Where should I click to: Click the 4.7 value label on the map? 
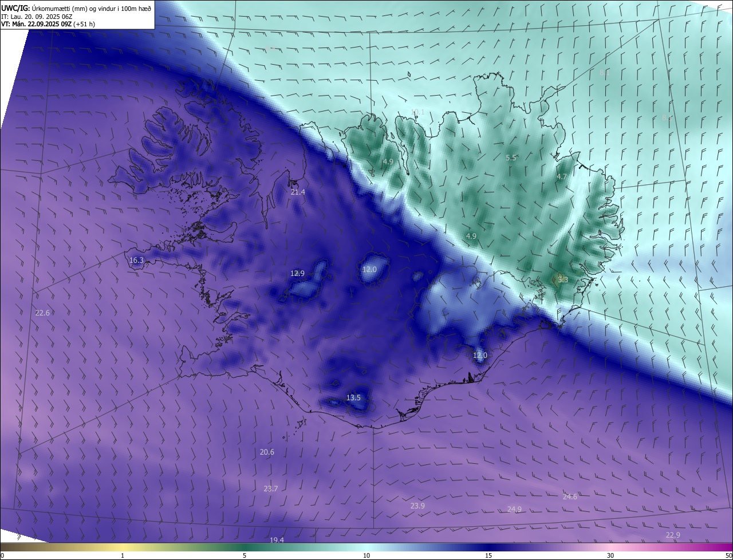tap(561, 177)
